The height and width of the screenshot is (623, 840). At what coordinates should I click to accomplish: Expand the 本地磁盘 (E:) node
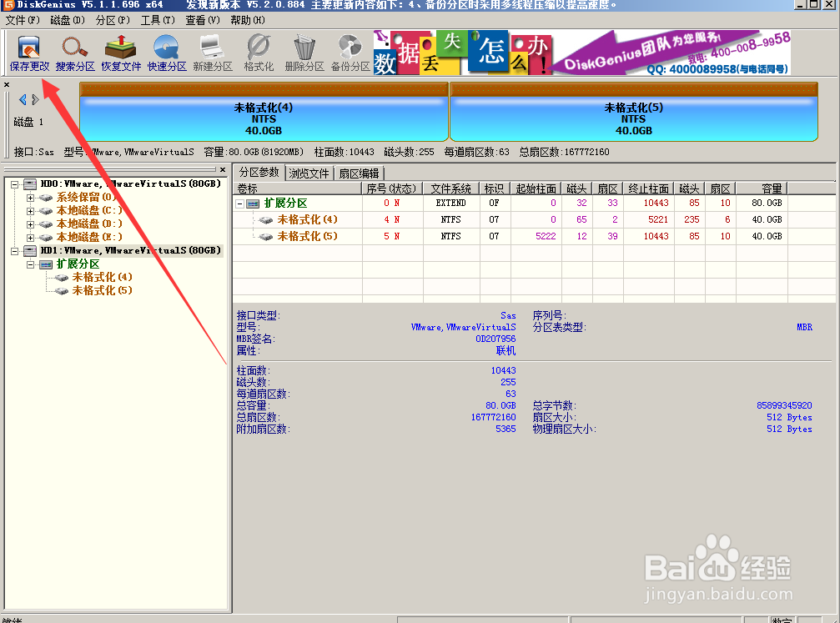pyautogui.click(x=31, y=238)
